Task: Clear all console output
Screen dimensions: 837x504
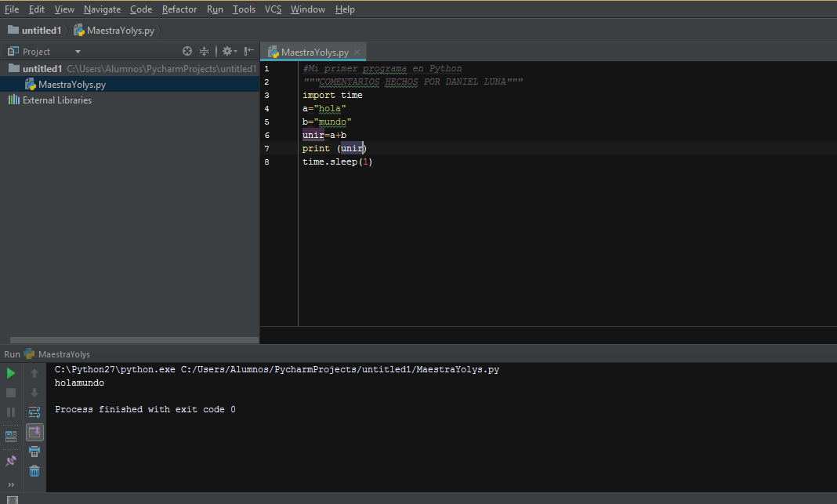Action: [x=34, y=470]
